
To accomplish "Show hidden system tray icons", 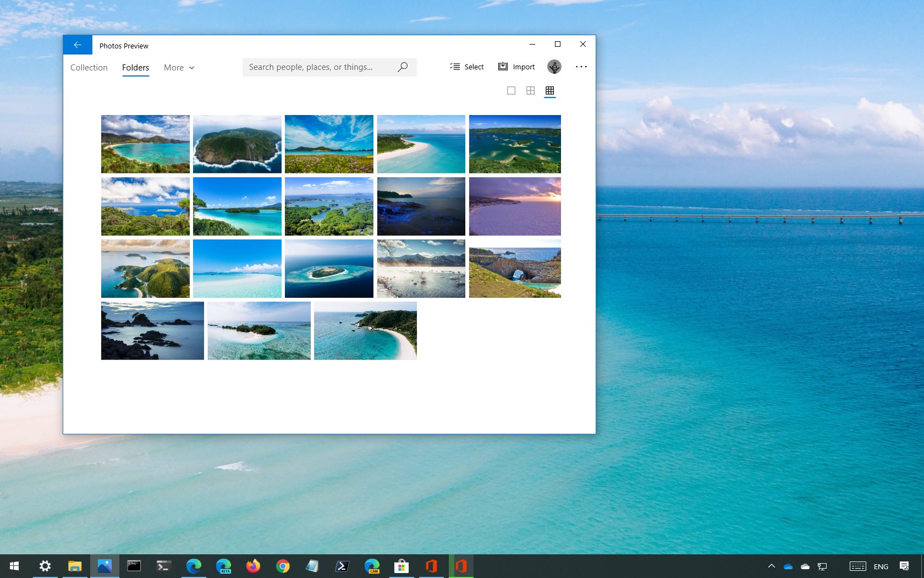I will click(x=772, y=566).
